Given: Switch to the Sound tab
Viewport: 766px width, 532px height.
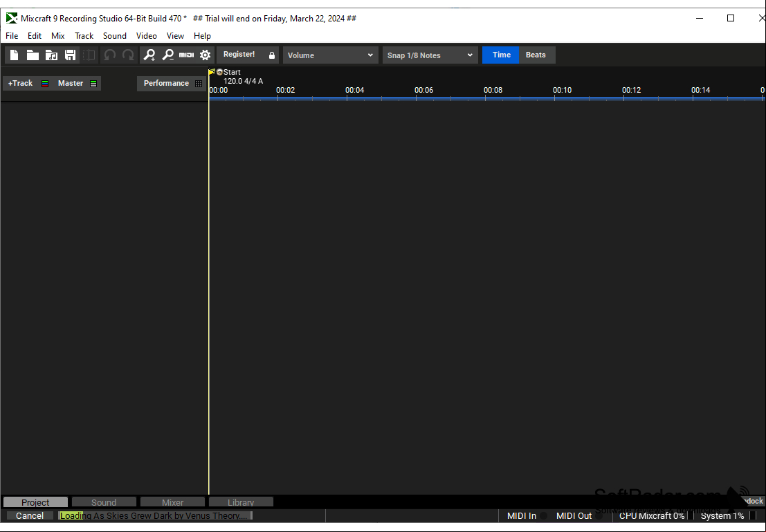Looking at the screenshot, I should click(104, 502).
